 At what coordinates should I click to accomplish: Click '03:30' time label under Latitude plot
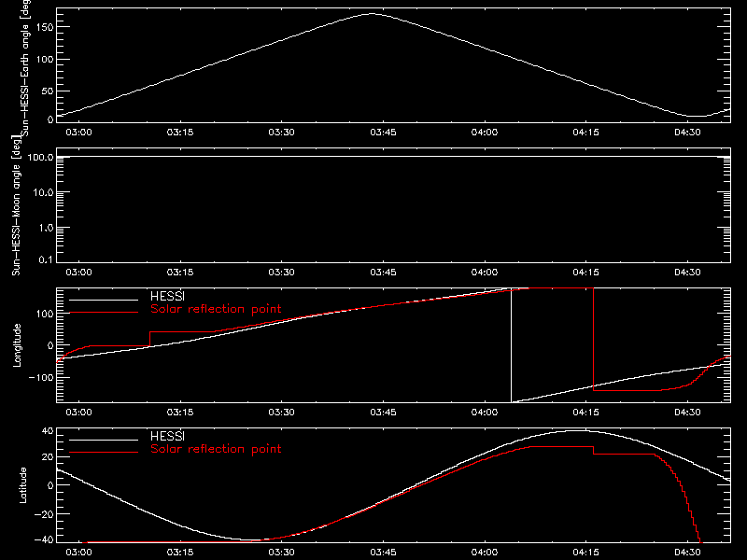coord(282,553)
